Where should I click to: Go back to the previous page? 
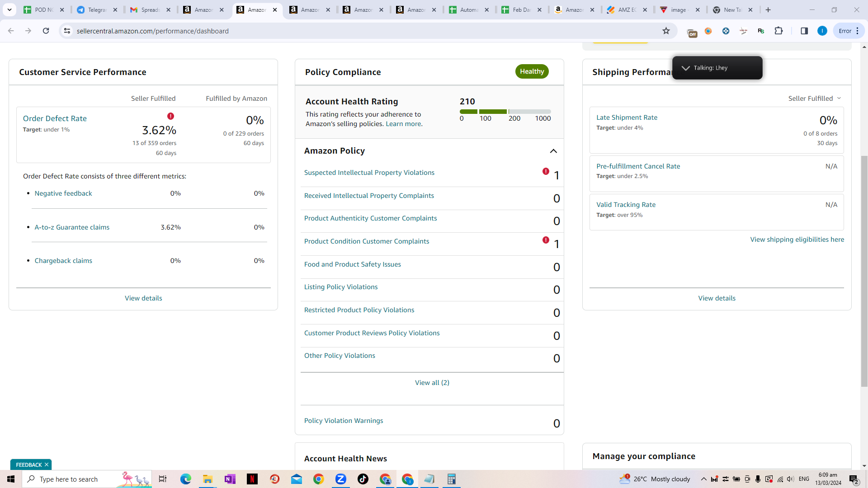pos(11,31)
